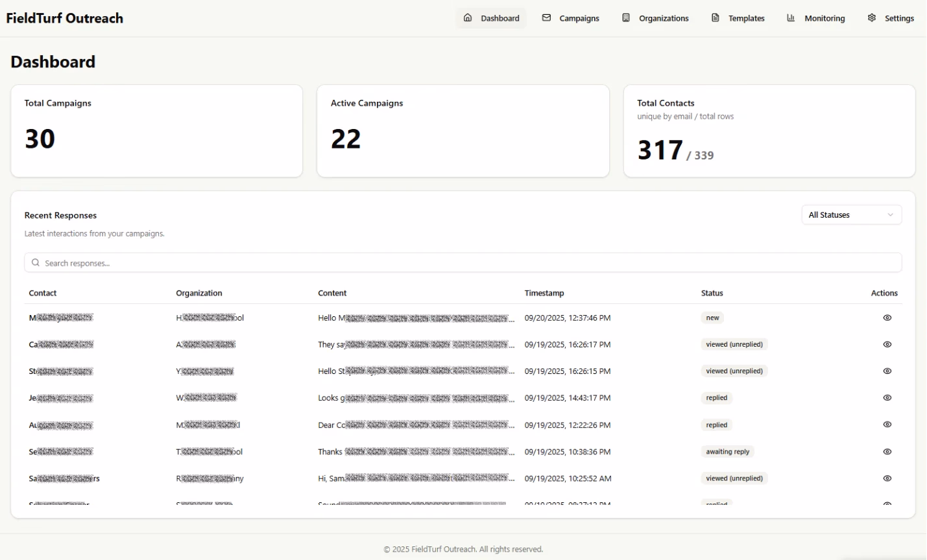View the response from 09/19/2025, 10:38:36 PM
The image size is (927, 560).
click(x=887, y=452)
